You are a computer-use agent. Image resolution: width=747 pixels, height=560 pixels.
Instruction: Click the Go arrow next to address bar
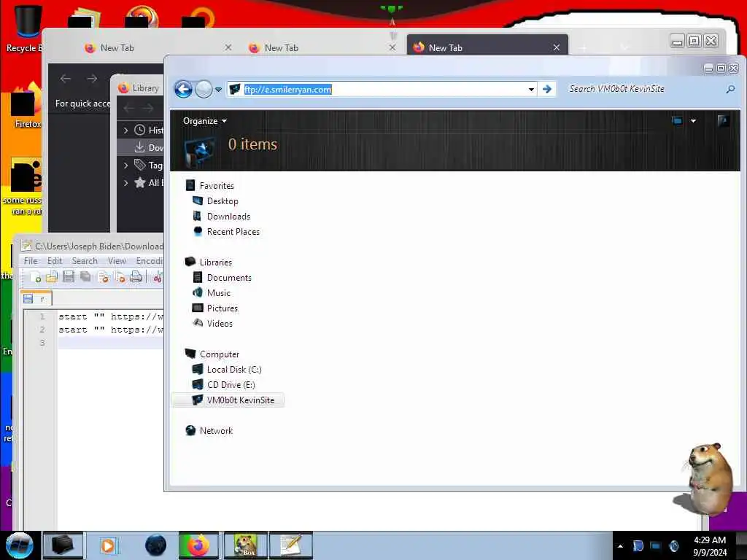pos(547,89)
